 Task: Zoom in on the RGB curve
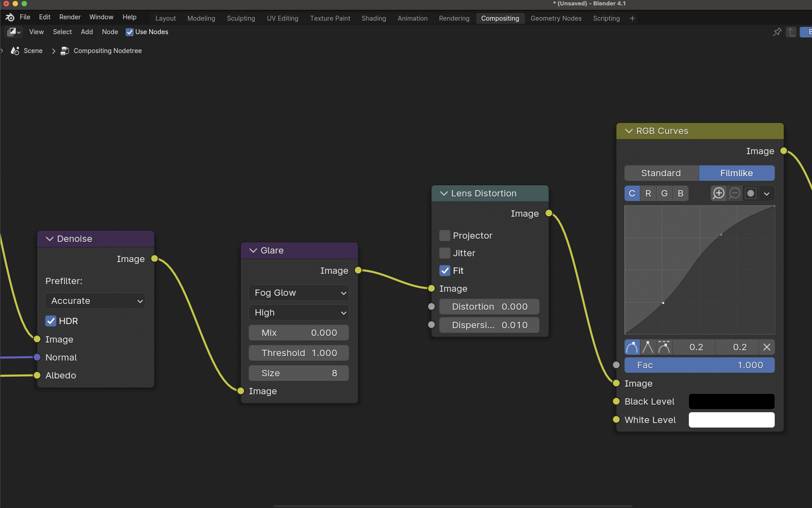(x=719, y=193)
